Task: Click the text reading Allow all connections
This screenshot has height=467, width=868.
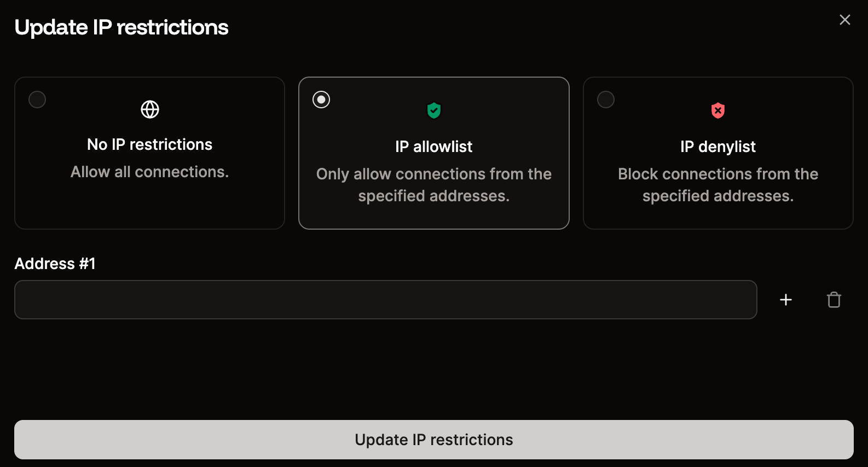Action: click(149, 172)
